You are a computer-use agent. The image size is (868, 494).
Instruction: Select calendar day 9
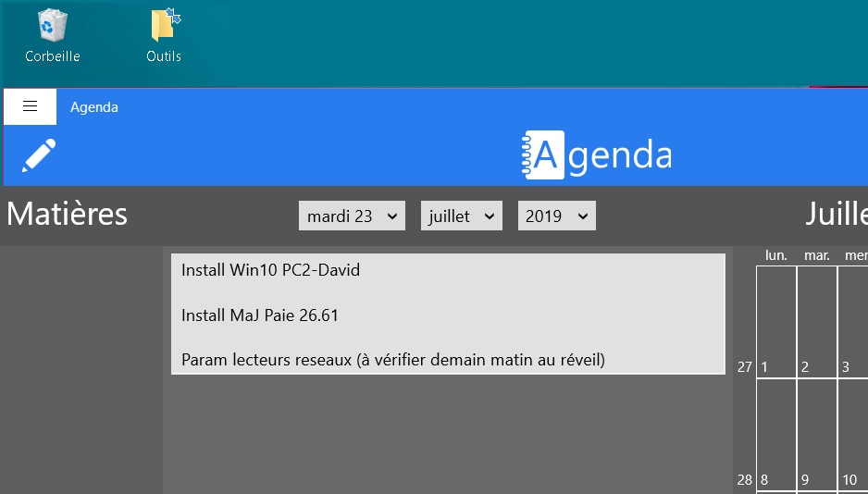pyautogui.click(x=817, y=435)
